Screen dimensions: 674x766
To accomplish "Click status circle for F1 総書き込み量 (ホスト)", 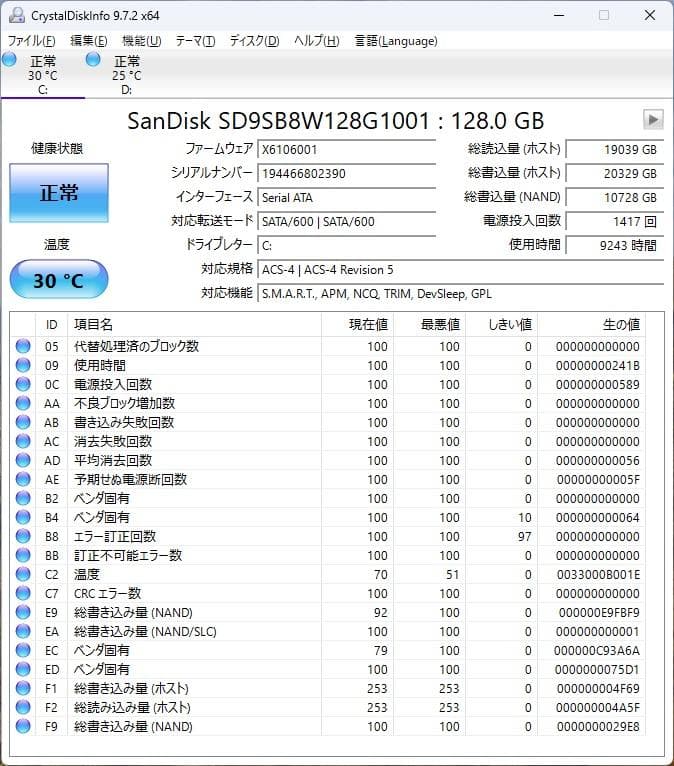I will (23, 688).
